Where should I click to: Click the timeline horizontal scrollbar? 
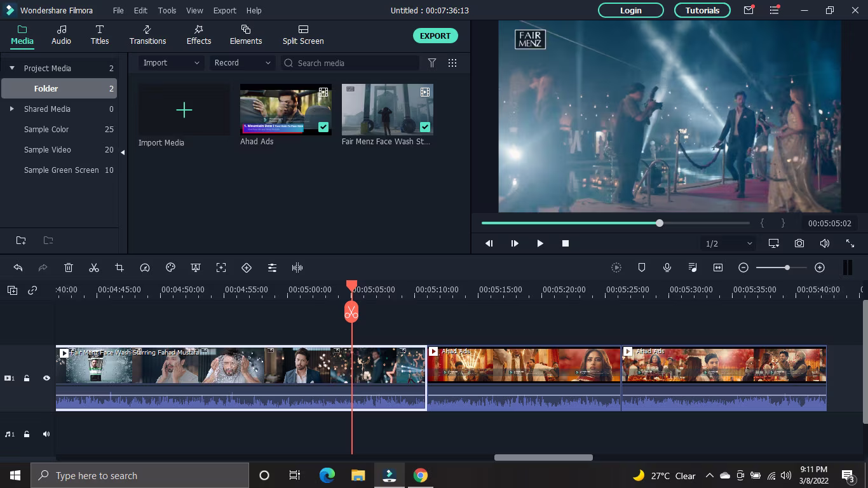(543, 457)
